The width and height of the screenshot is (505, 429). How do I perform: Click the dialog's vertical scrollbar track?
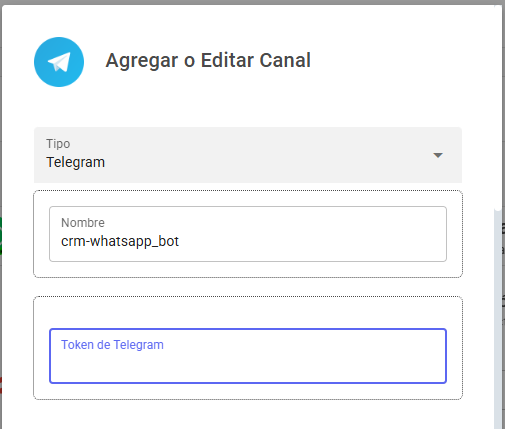click(x=498, y=320)
